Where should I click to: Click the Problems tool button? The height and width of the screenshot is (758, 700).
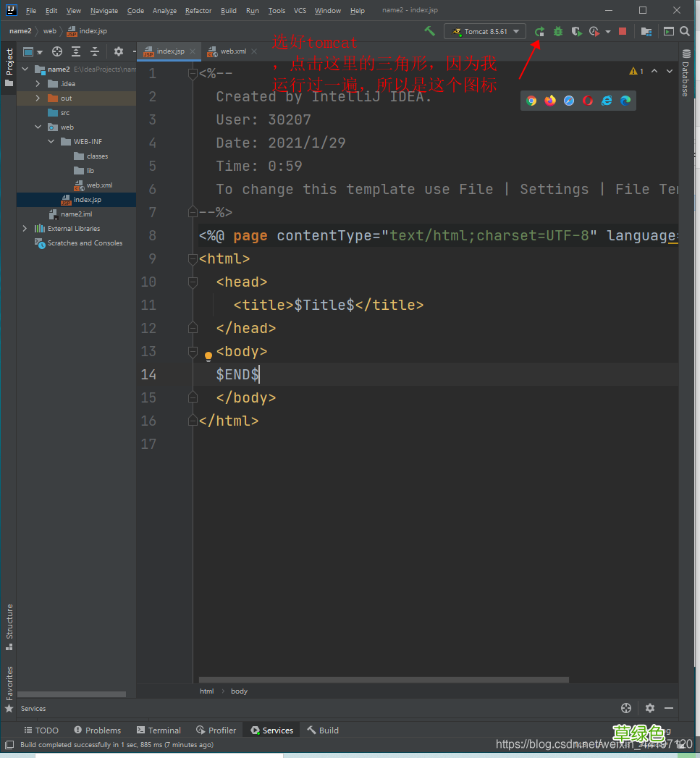click(97, 730)
